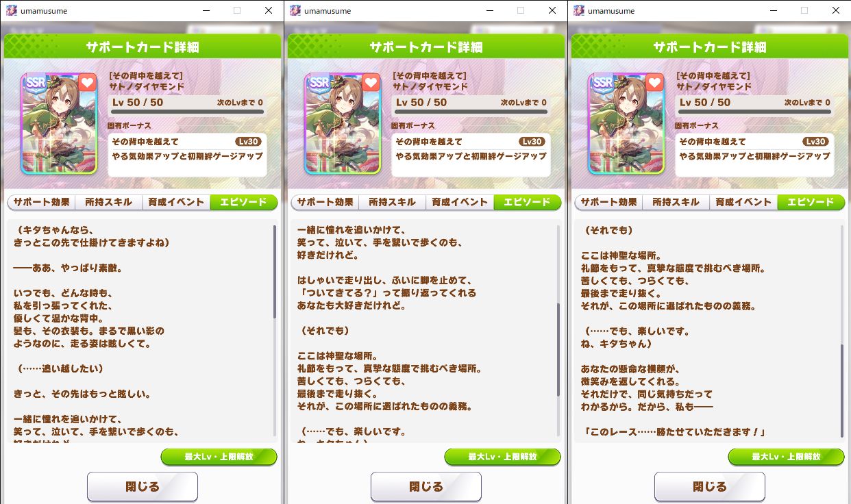Click 最大Lv・上限解放 button in right window
851x504 pixels.
tap(787, 457)
